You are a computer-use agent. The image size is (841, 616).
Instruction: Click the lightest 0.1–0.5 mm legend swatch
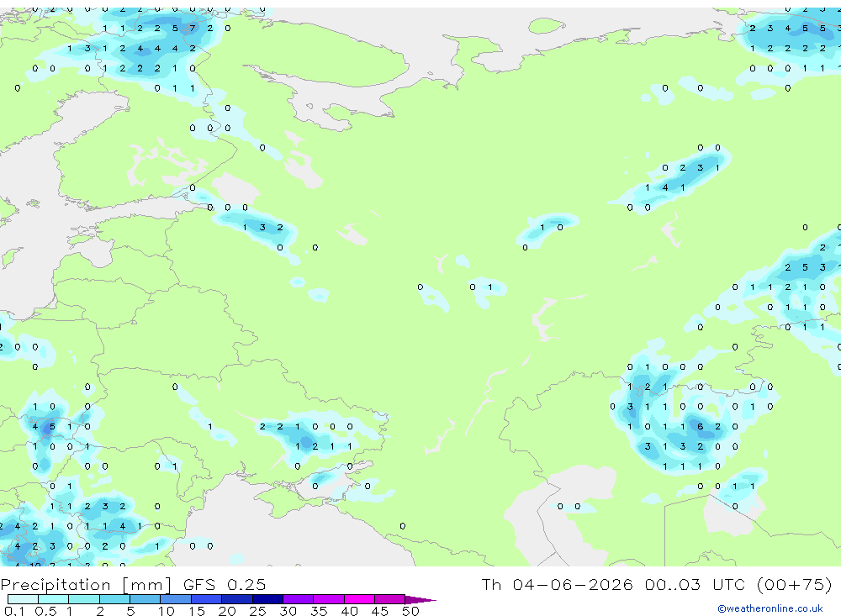pos(23,599)
